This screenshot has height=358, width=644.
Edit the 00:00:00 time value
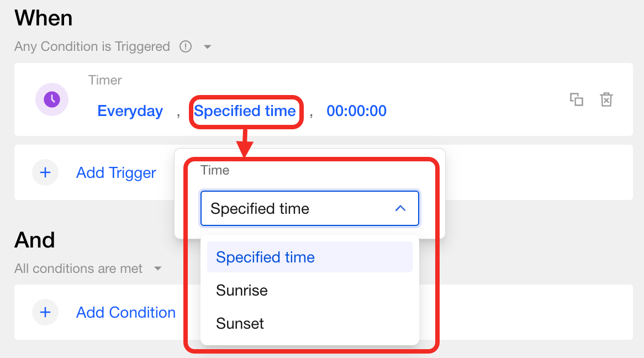point(356,111)
